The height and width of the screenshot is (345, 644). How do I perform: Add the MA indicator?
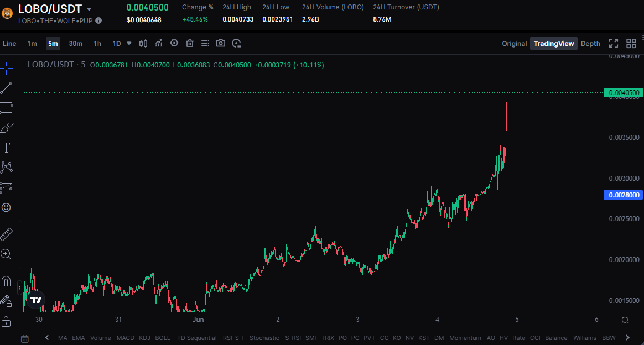click(x=63, y=338)
